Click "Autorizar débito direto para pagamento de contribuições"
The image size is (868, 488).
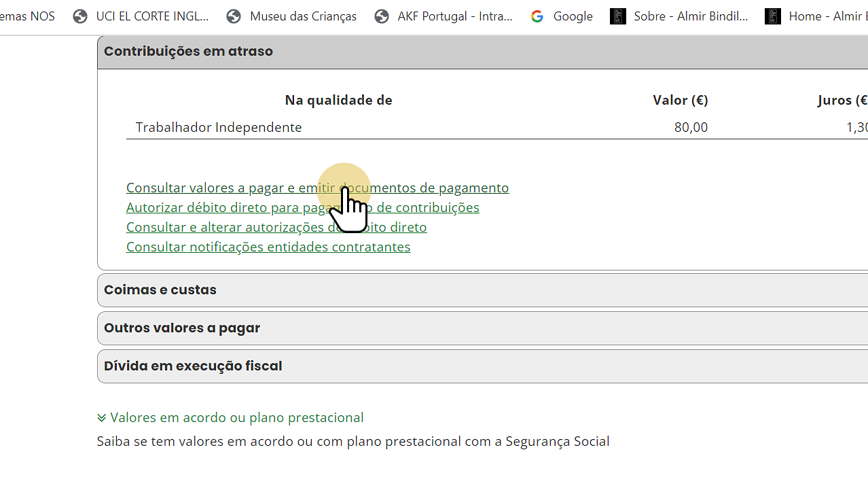[303, 207]
